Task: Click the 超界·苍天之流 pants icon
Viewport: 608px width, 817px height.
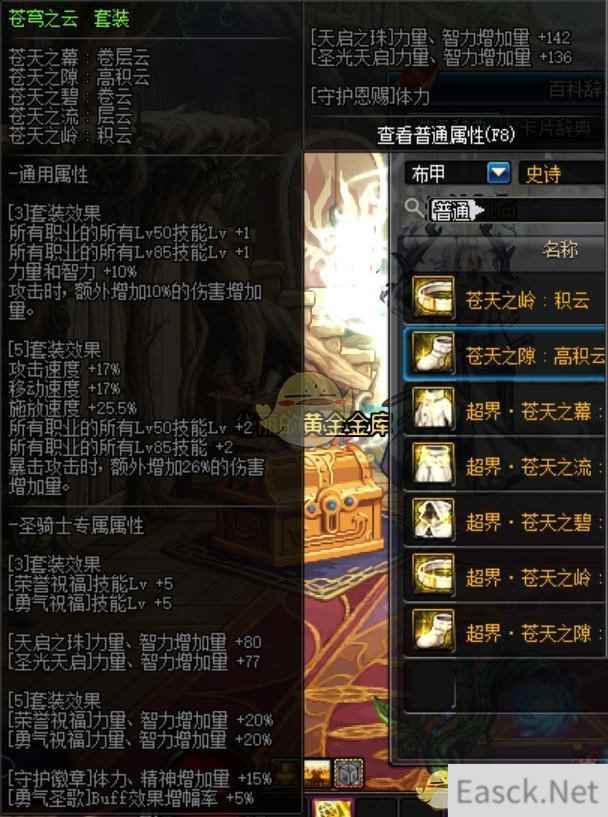Action: pos(433,464)
